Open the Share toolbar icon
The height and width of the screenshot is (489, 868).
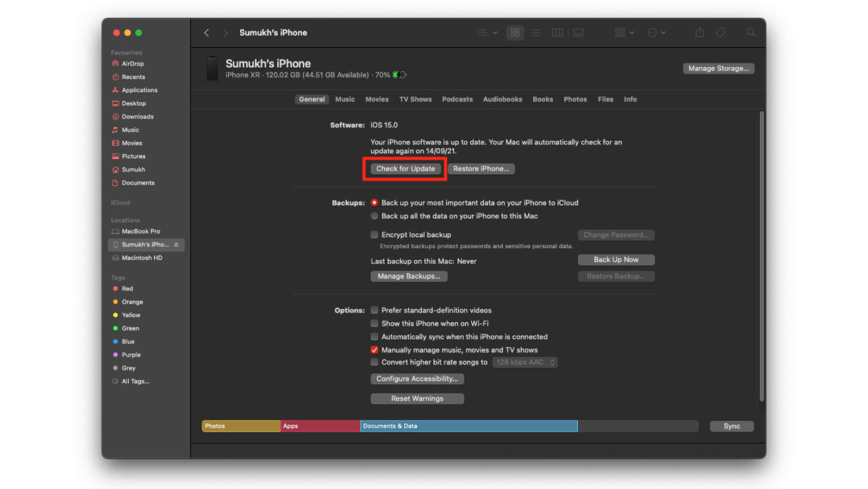tap(699, 32)
